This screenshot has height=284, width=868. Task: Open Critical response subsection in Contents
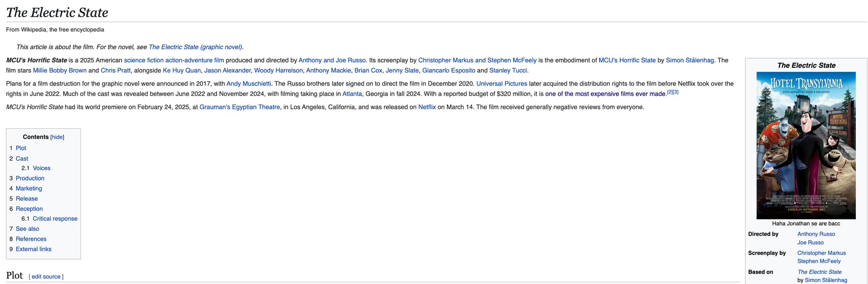(x=55, y=218)
